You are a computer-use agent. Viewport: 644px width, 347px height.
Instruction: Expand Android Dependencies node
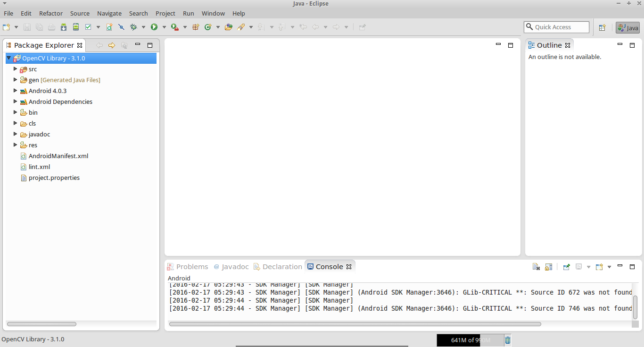click(x=15, y=102)
